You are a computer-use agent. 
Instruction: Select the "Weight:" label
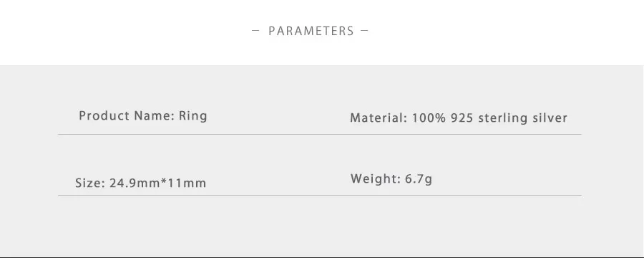[376, 179]
